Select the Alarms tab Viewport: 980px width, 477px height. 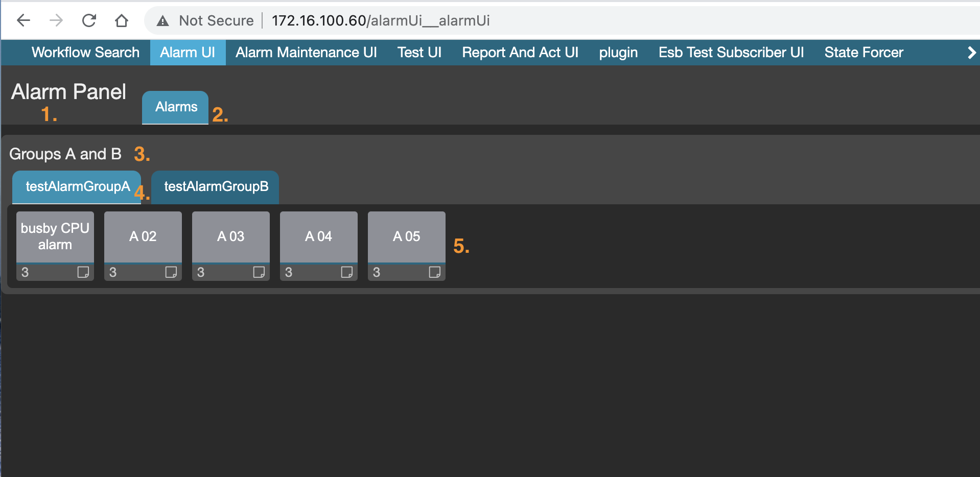coord(175,107)
